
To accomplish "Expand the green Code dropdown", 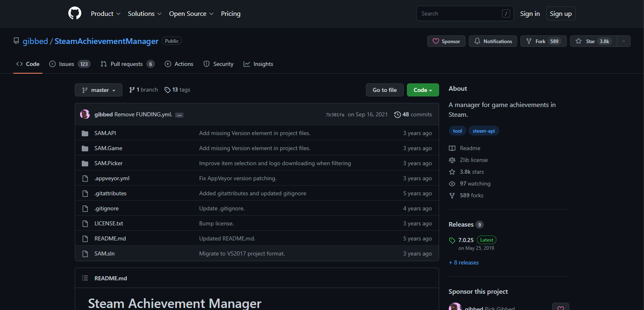I will [x=423, y=90].
